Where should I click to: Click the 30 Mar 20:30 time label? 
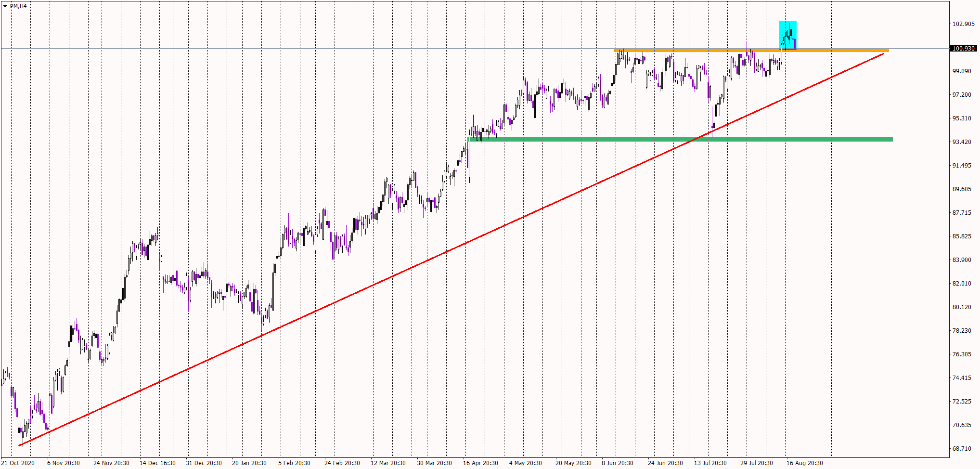point(434,463)
